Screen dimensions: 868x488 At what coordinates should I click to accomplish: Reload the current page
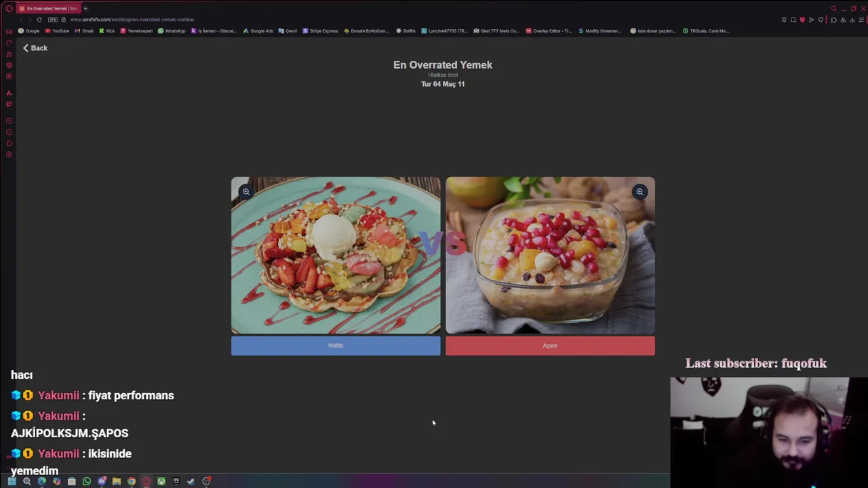point(39,20)
